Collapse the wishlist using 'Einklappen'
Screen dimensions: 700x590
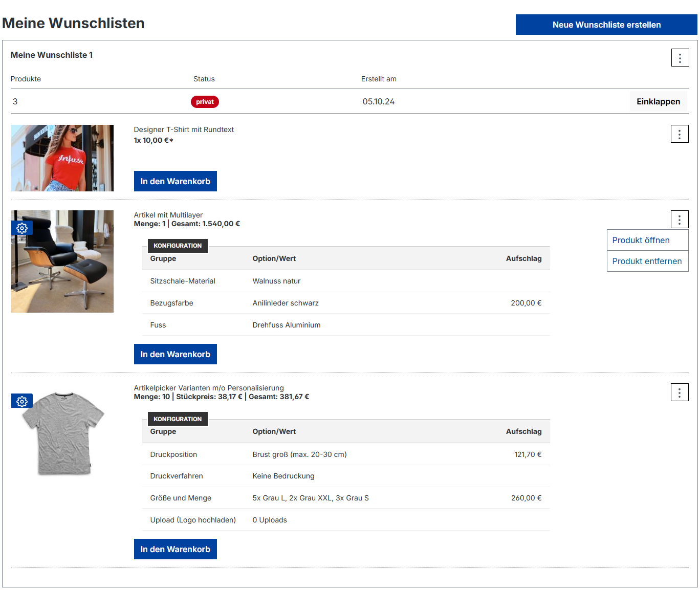click(658, 101)
